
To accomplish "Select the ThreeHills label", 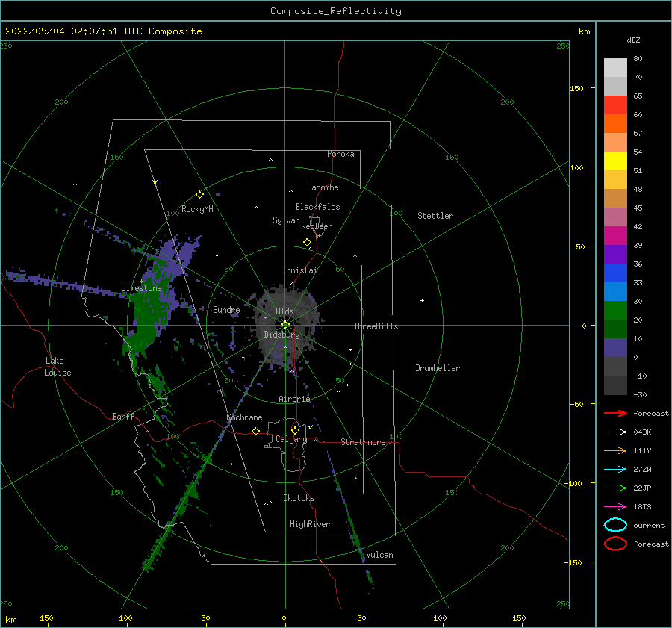I will click(x=376, y=326).
